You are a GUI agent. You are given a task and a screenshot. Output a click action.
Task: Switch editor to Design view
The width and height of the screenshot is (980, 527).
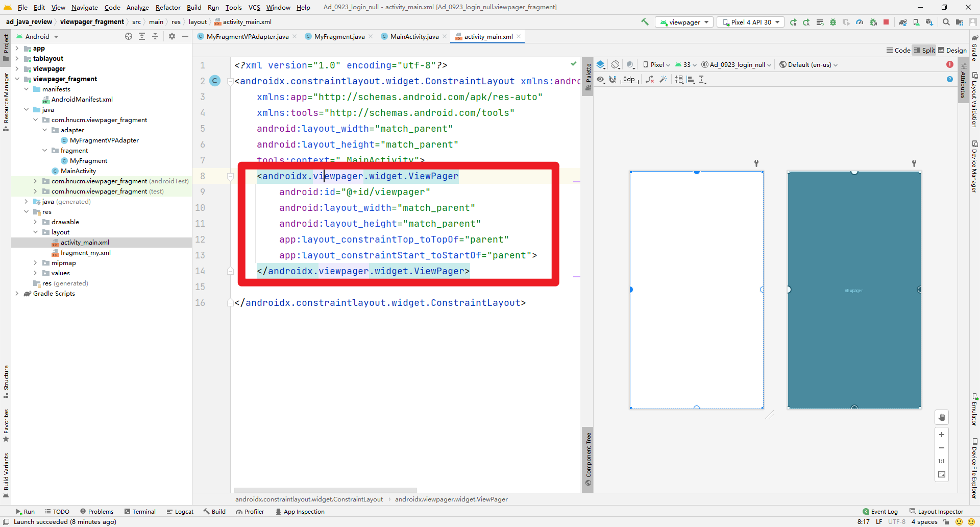952,50
